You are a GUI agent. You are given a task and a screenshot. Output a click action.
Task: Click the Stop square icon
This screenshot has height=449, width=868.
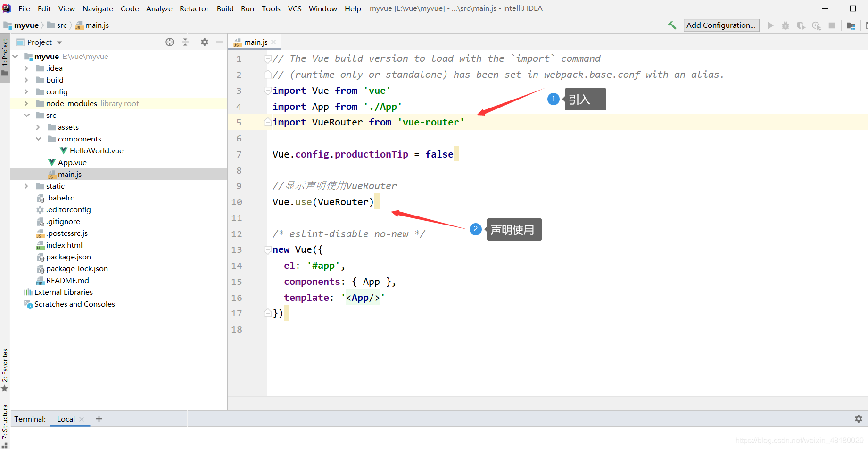click(832, 25)
